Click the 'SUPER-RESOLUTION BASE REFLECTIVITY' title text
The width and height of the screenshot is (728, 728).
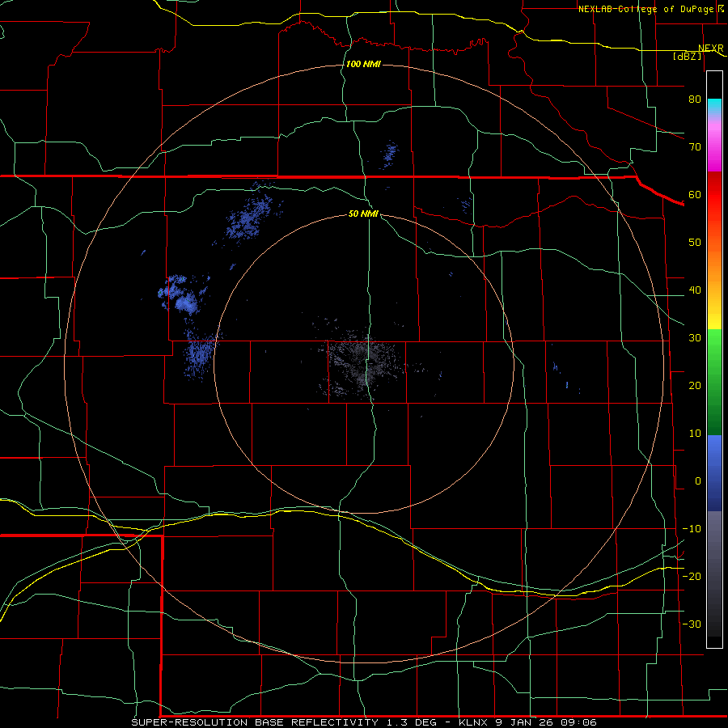(x=255, y=722)
